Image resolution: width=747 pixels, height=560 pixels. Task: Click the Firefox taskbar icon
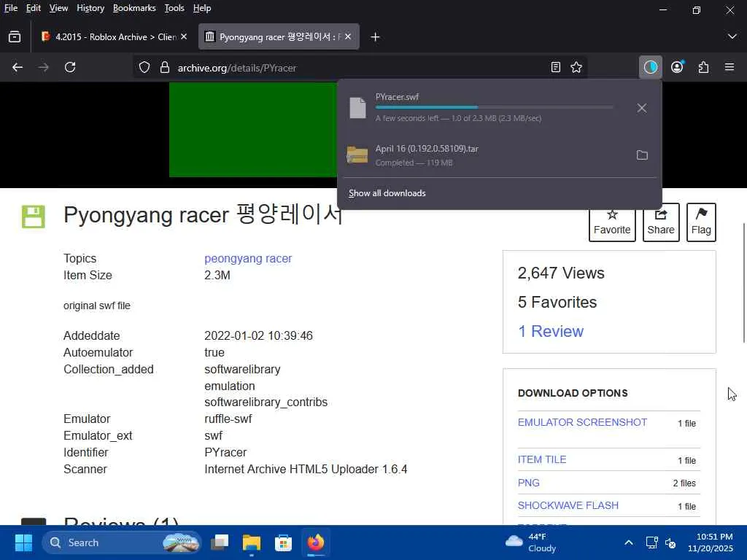[315, 542]
